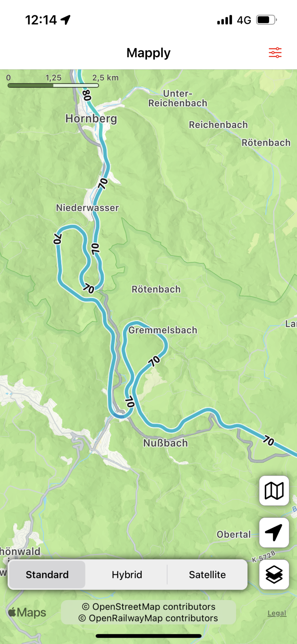This screenshot has width=297, height=644.
Task: Tap the 80 speed marker near Hornberg
Action: pyautogui.click(x=87, y=95)
